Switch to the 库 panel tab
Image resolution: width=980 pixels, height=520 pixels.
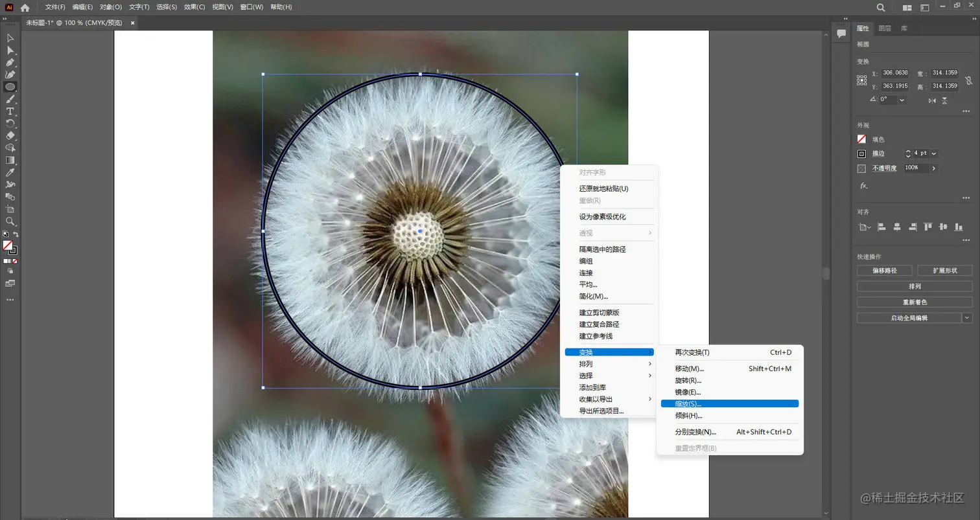coord(904,28)
